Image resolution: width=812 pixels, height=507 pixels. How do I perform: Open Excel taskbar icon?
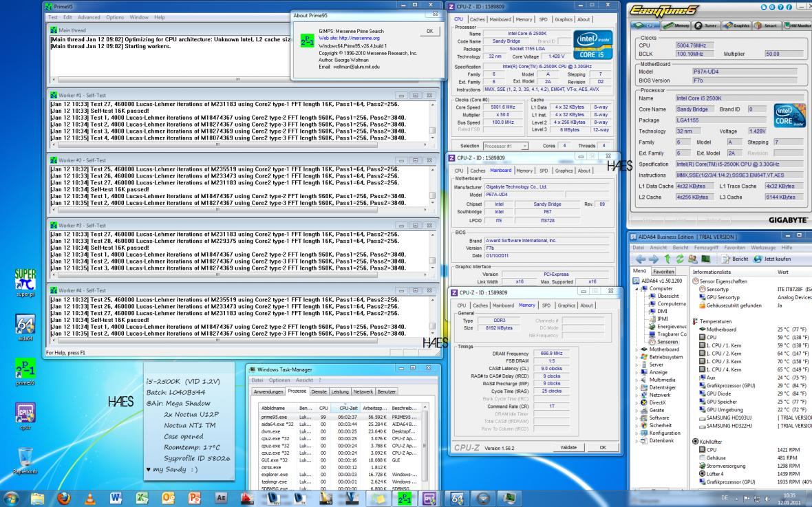[x=142, y=498]
